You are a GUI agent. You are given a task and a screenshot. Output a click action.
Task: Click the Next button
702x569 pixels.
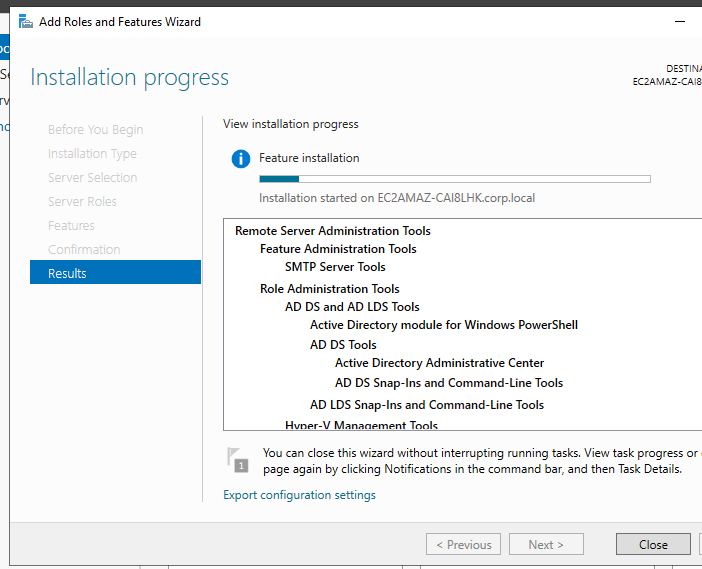click(546, 544)
